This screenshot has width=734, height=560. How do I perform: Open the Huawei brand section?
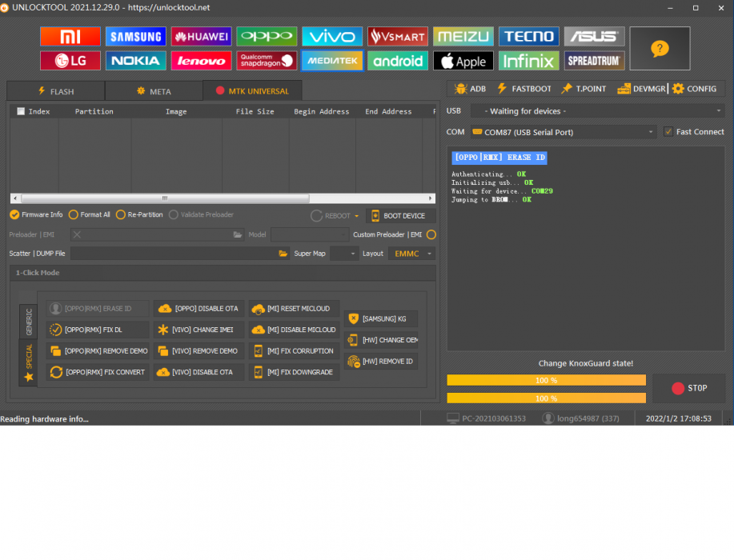click(201, 37)
